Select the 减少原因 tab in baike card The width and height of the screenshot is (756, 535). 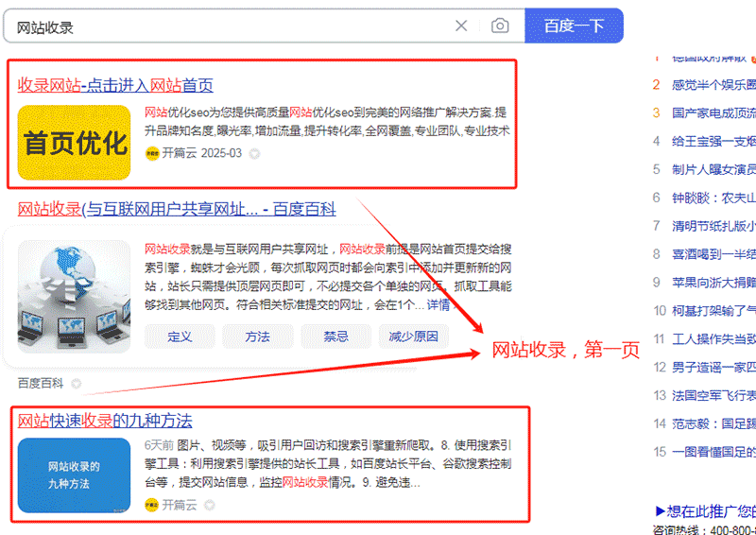tap(414, 337)
